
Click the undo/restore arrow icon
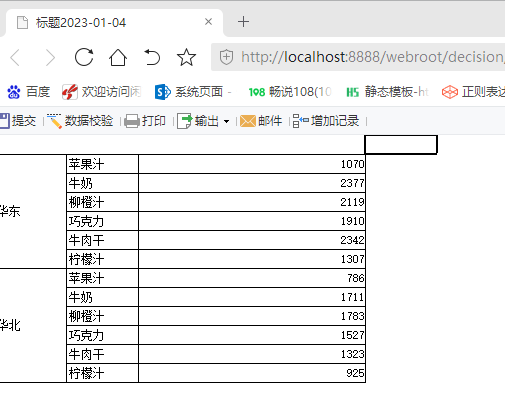(152, 57)
